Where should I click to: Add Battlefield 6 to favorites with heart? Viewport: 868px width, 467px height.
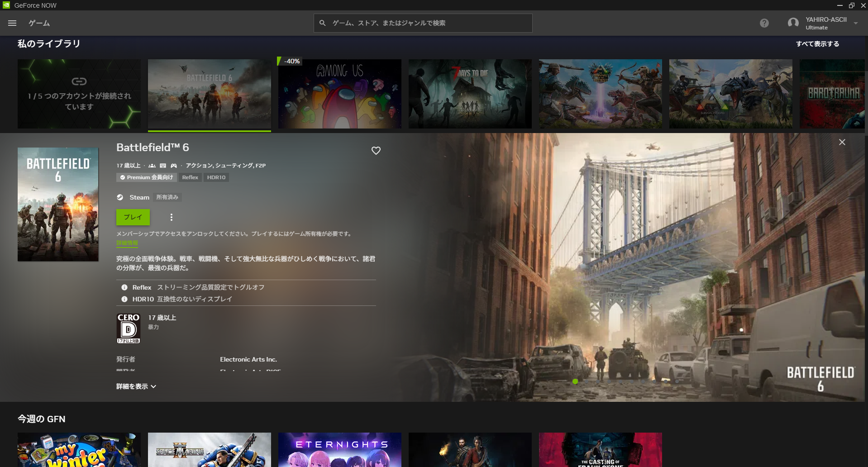pyautogui.click(x=376, y=151)
